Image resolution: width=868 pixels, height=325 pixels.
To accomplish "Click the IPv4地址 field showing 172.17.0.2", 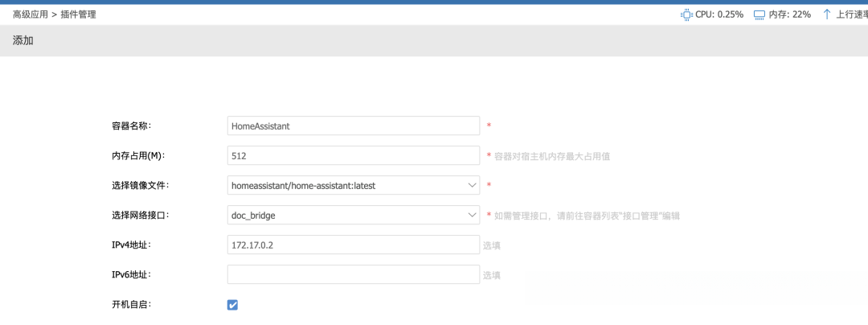I will tap(353, 245).
